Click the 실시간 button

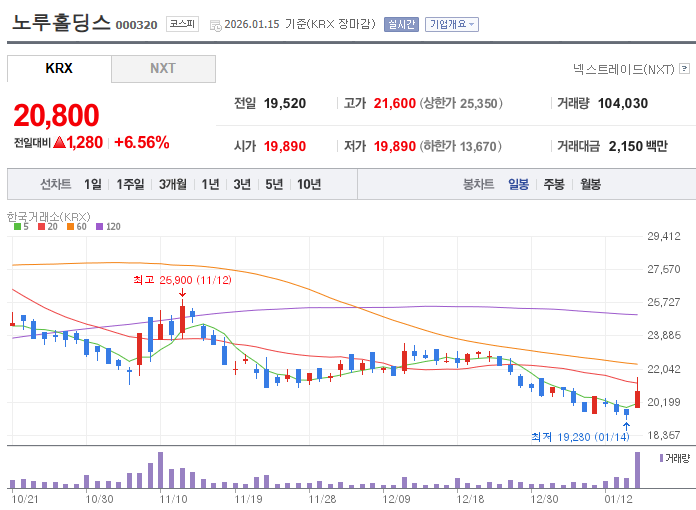tap(401, 24)
